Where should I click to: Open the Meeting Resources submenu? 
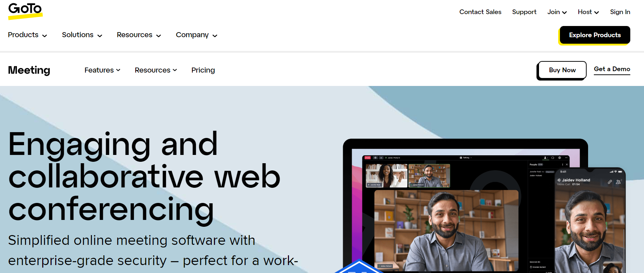(x=156, y=70)
